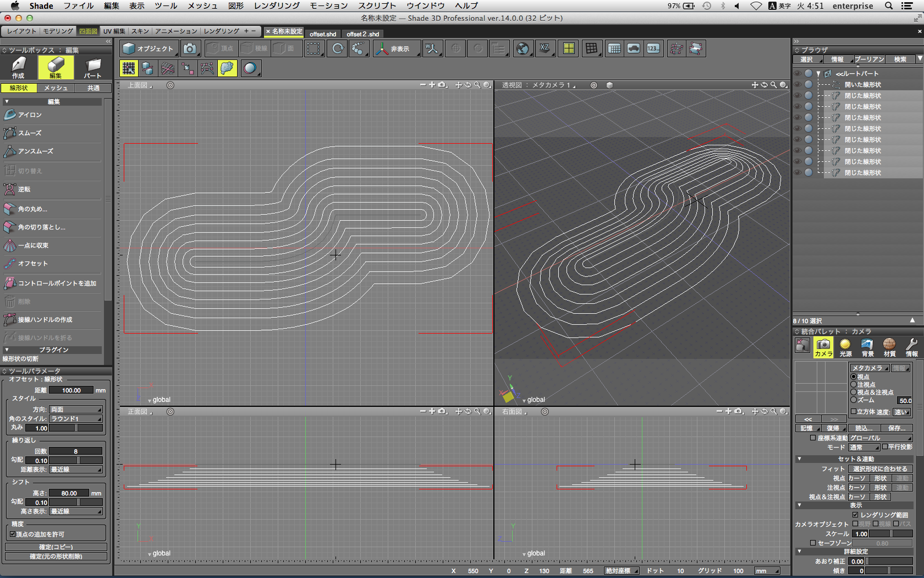
Task: Open the 角のスタイル ラウンド1 dropdown
Action: [76, 419]
